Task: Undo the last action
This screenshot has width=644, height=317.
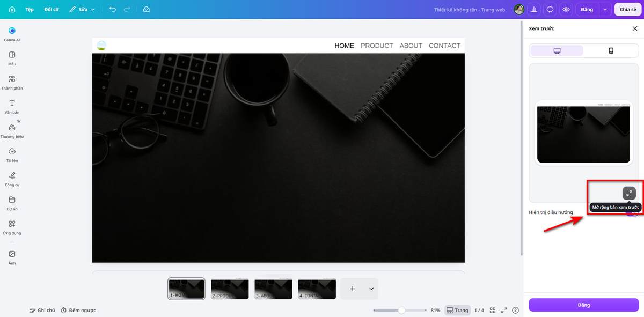Action: click(112, 10)
